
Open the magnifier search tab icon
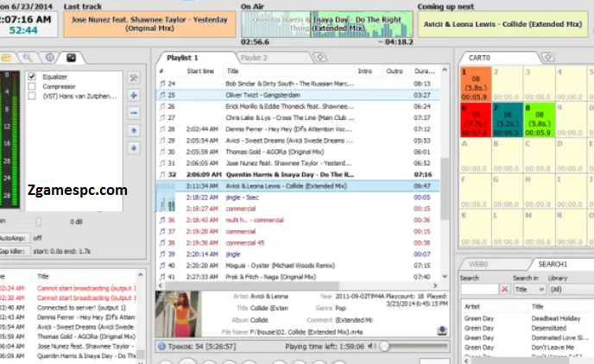point(28,58)
